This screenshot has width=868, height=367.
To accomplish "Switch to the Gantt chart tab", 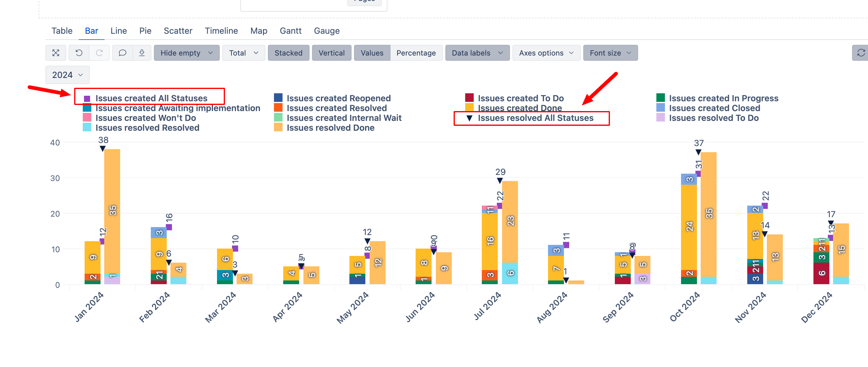I will click(x=291, y=31).
